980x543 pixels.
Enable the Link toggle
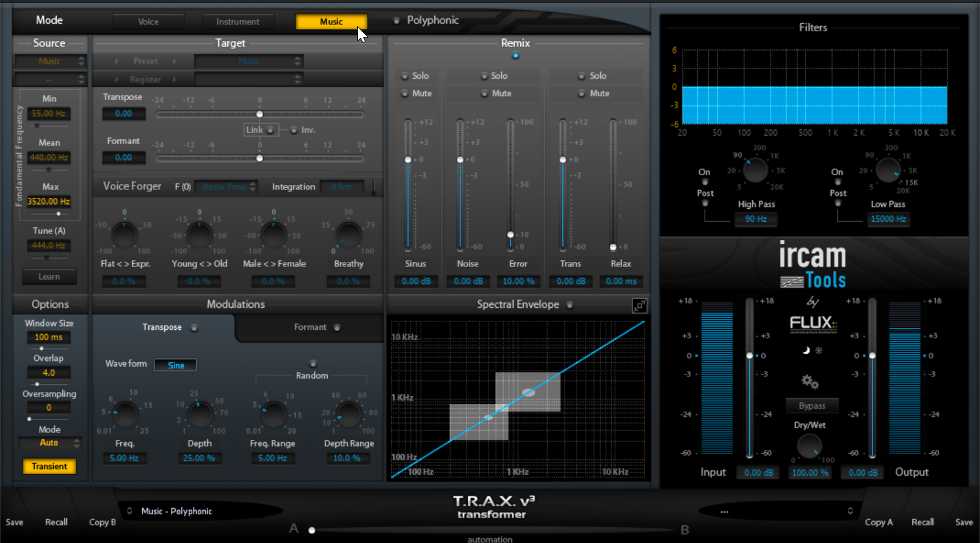click(270, 130)
